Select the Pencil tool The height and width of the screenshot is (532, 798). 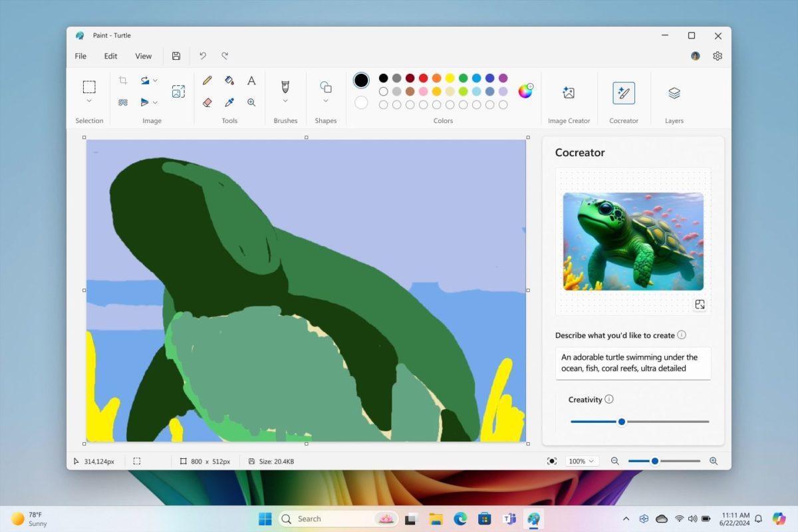pyautogui.click(x=207, y=80)
